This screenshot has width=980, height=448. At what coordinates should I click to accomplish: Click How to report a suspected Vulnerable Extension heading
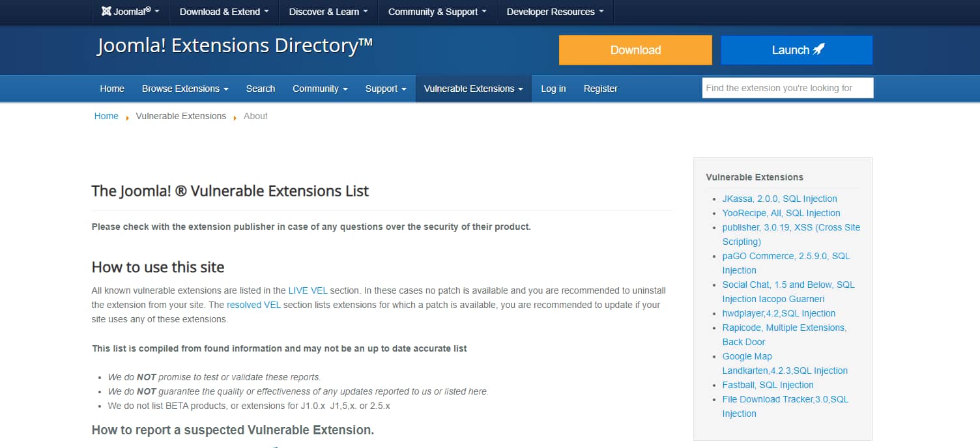click(x=233, y=430)
